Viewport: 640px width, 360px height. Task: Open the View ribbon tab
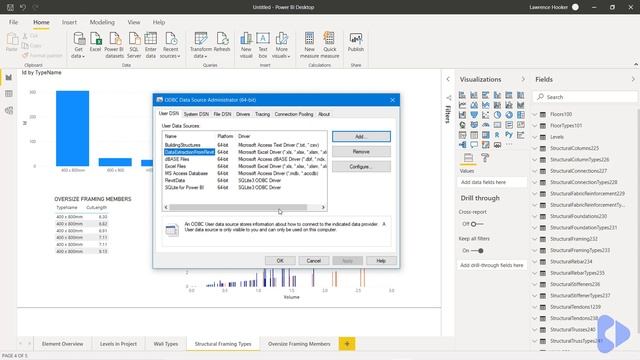coord(133,22)
